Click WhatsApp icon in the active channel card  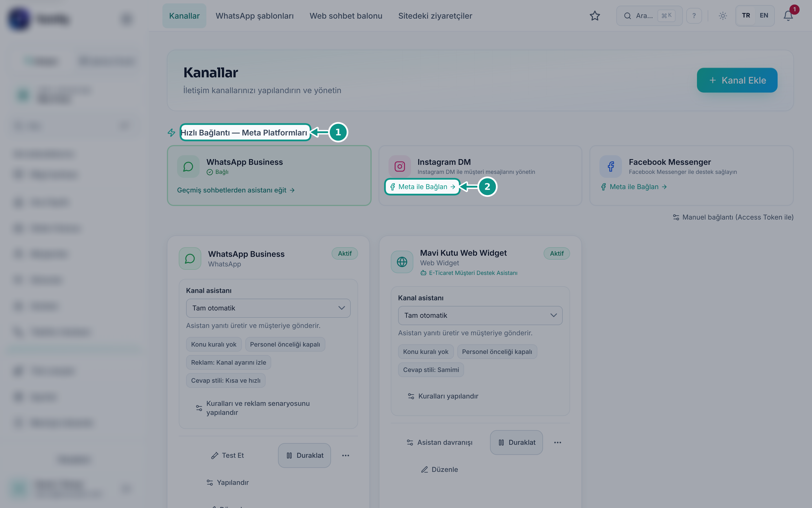click(x=190, y=258)
